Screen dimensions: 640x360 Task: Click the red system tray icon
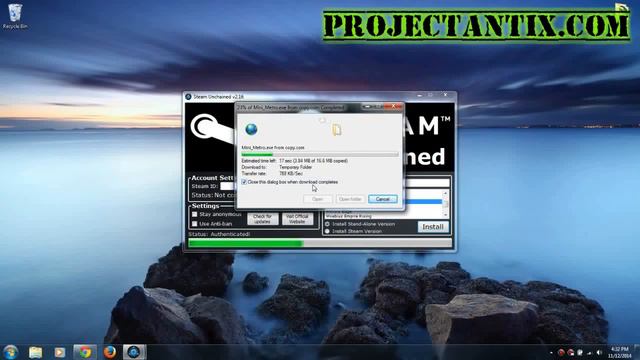pos(561,352)
